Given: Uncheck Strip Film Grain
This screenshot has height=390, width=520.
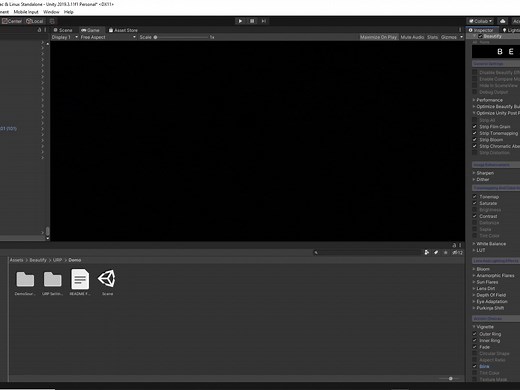Looking at the screenshot, I should click(474, 127).
